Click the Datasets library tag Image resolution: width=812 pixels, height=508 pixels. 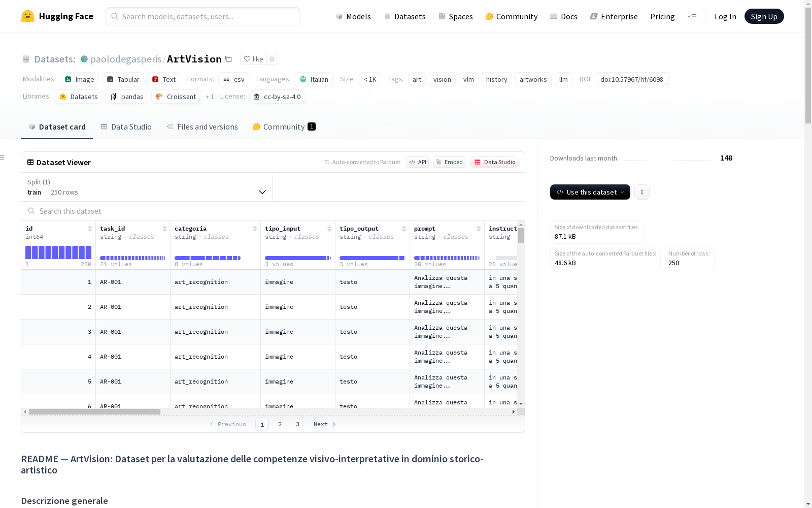click(x=79, y=97)
